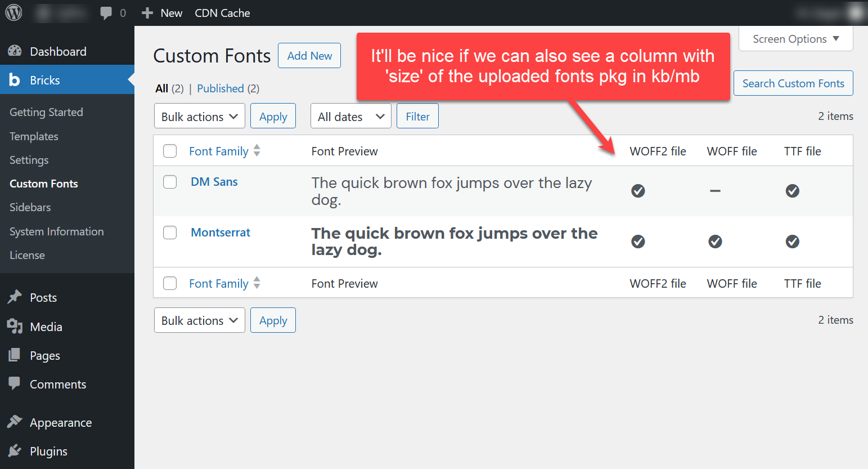
Task: Click the Add New font button
Action: coord(309,56)
